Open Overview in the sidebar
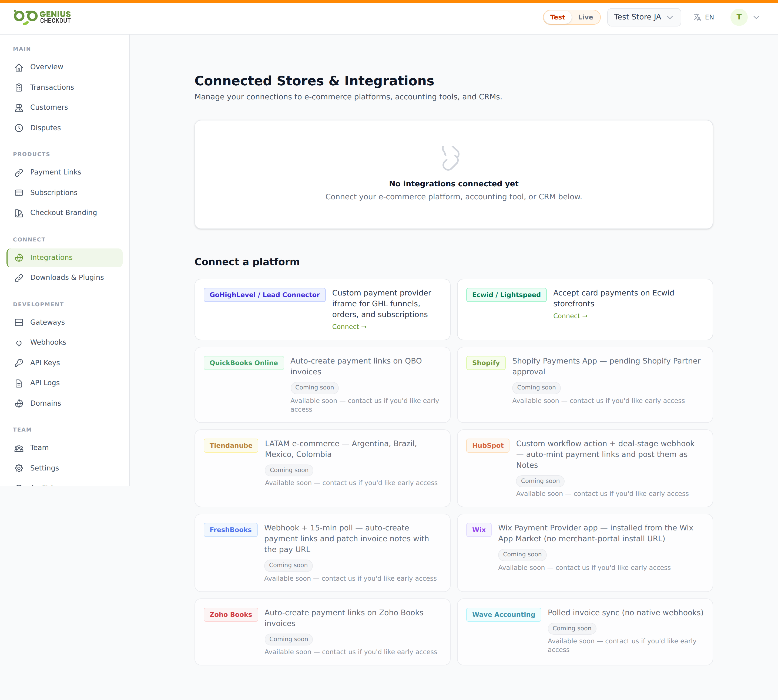778x700 pixels. coord(65,67)
